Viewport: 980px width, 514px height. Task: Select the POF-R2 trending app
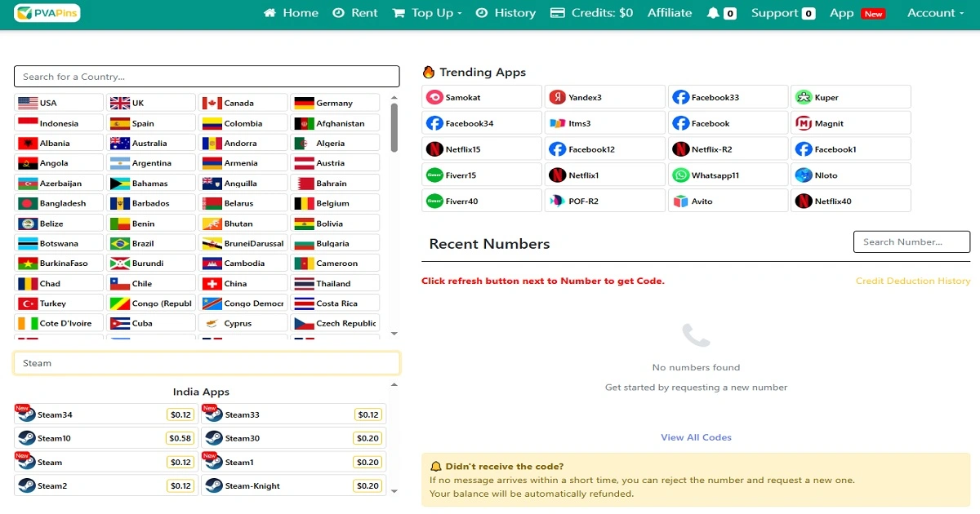click(x=604, y=201)
